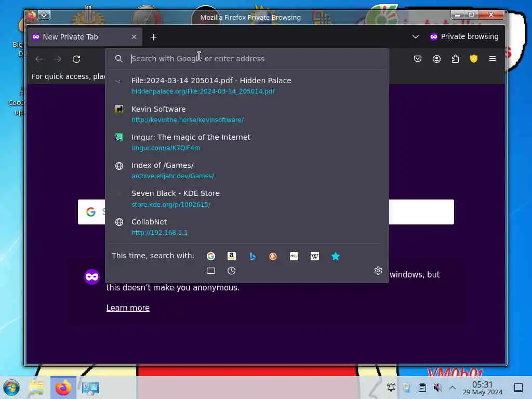
Task: Open the hamburger application menu
Action: point(493,59)
